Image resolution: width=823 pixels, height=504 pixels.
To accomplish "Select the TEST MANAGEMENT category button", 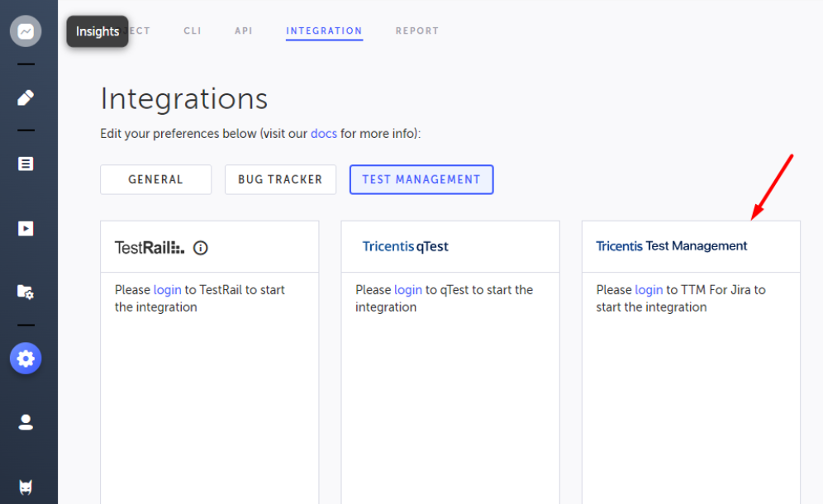I will [421, 179].
